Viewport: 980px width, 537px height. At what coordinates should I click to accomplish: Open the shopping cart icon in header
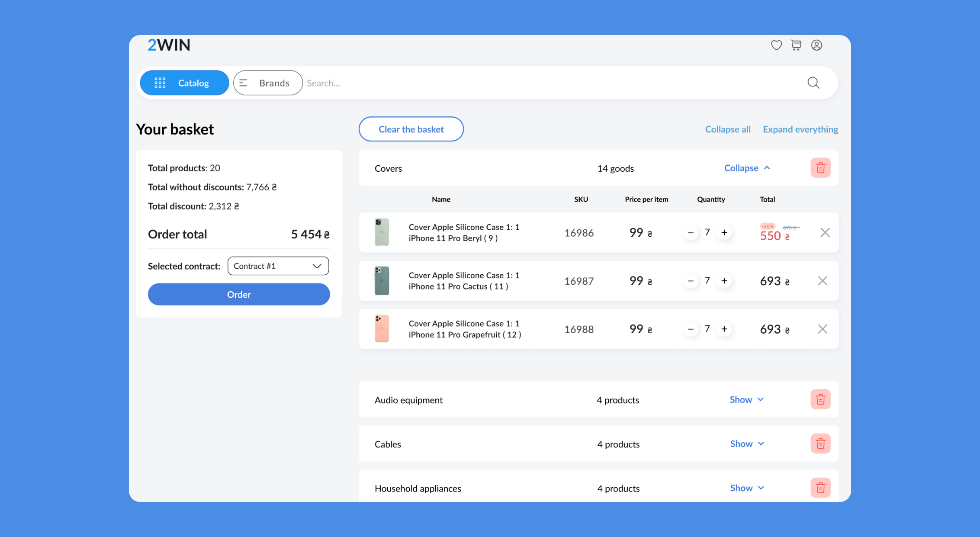click(x=796, y=45)
